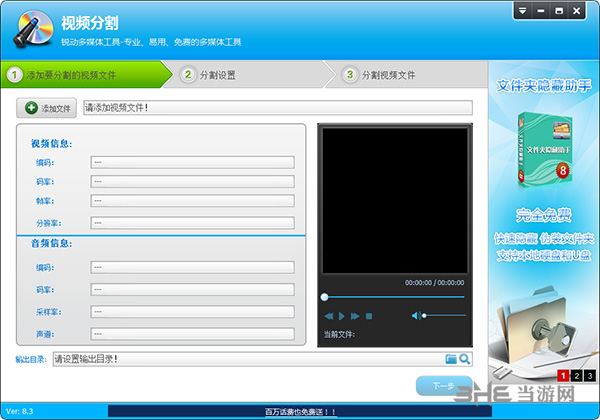Screen dimensions: 600x420
Task: Click the 当前文件 label in the player
Action: pyautogui.click(x=339, y=334)
